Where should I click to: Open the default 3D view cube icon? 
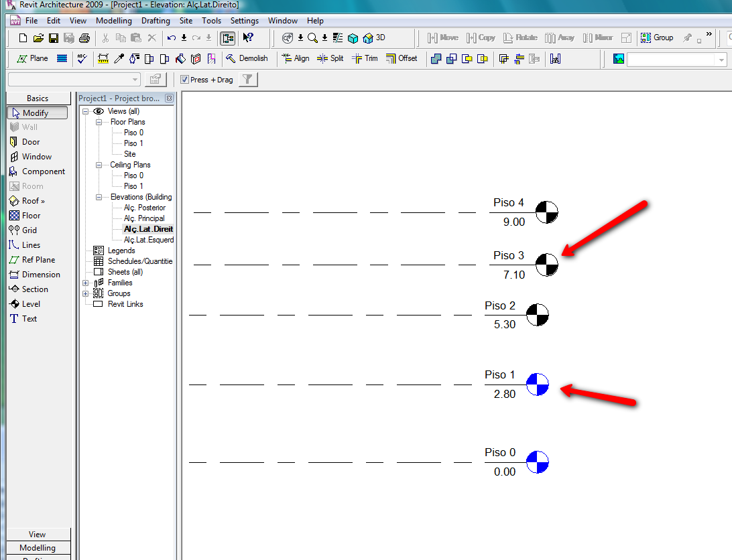[353, 38]
